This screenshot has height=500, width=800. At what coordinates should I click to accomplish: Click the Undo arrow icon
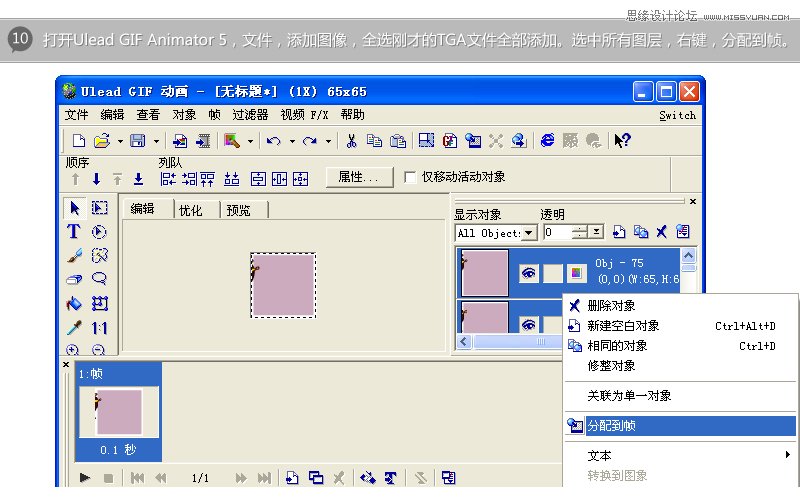click(273, 141)
